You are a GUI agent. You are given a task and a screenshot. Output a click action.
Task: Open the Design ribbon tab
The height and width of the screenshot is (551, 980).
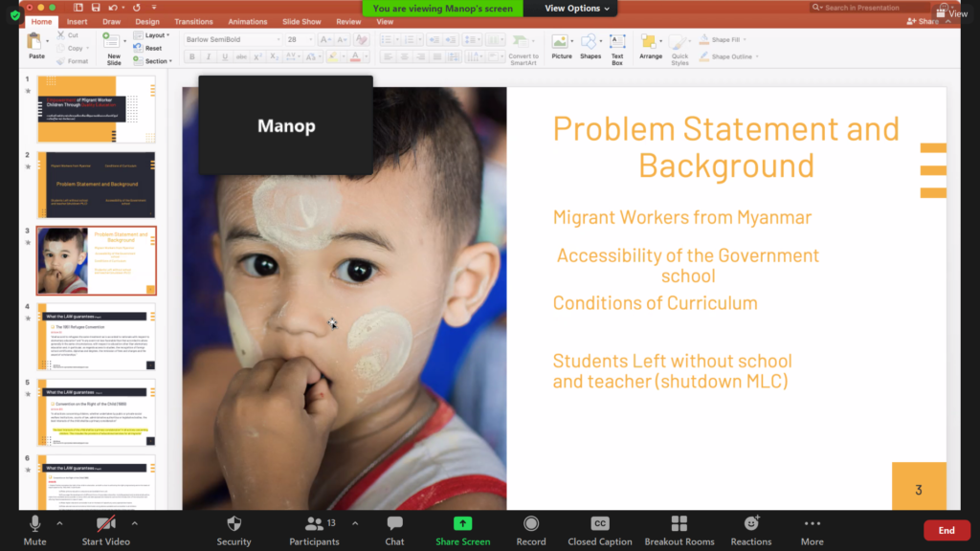[147, 22]
